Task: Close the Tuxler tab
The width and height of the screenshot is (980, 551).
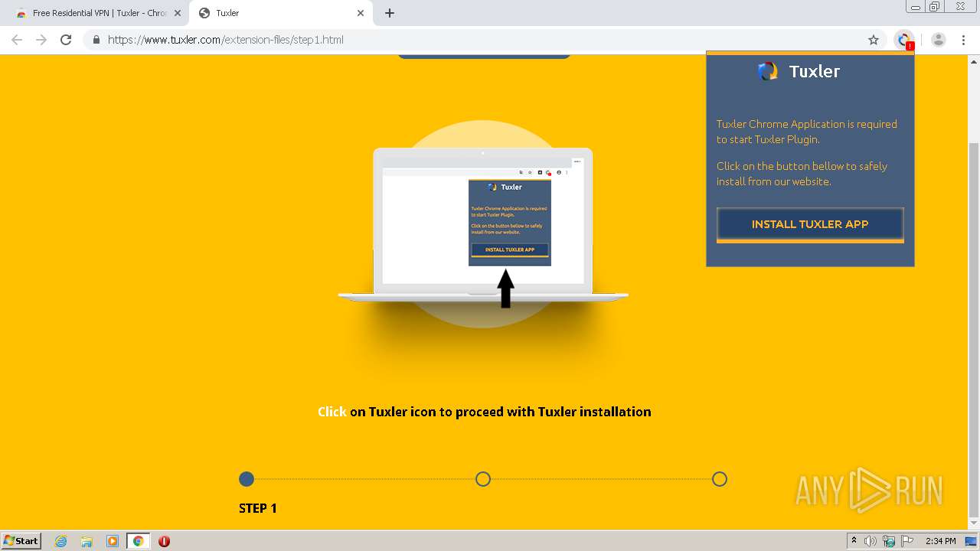Action: click(361, 13)
